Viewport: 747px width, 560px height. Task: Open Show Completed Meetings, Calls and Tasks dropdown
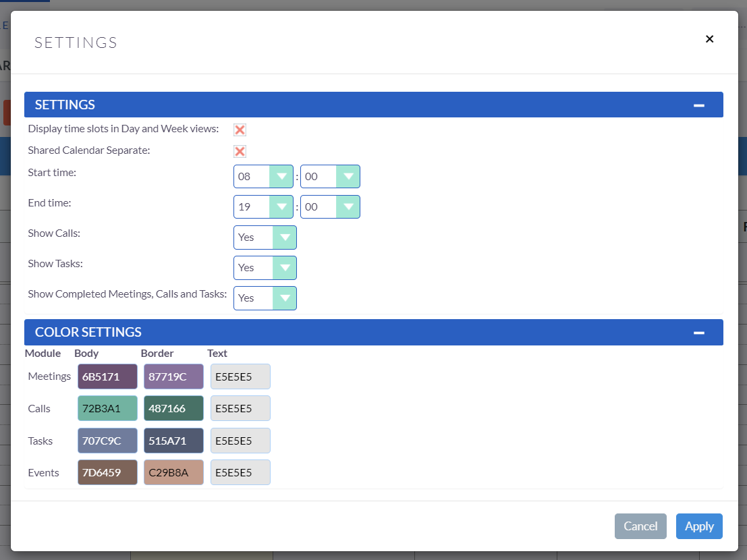[x=265, y=298]
